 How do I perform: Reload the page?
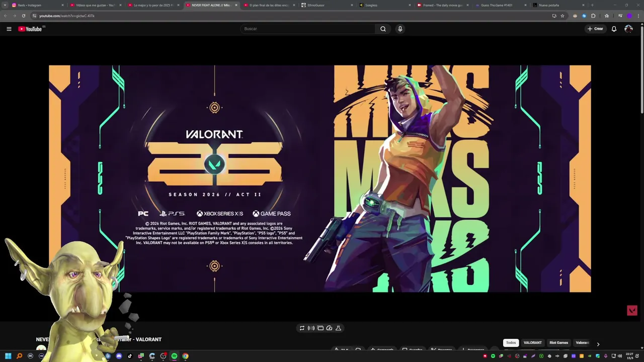(x=23, y=16)
